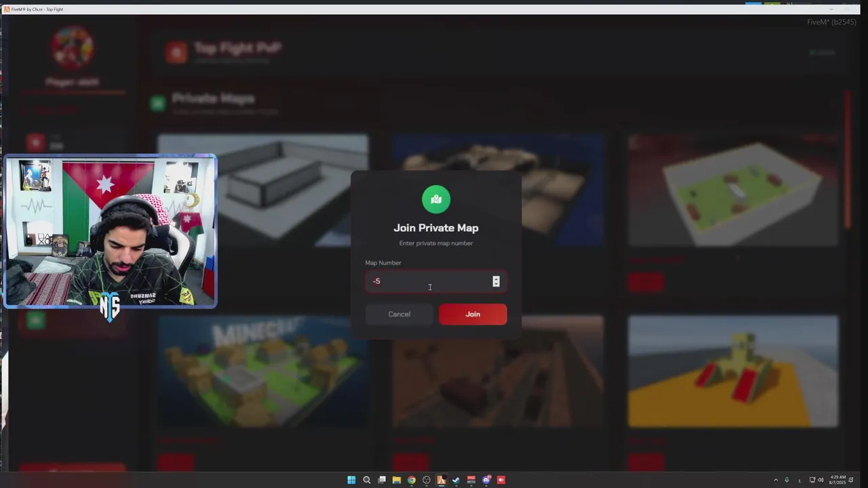Open the clock and date flyout
The height and width of the screenshot is (488, 868).
837,480
